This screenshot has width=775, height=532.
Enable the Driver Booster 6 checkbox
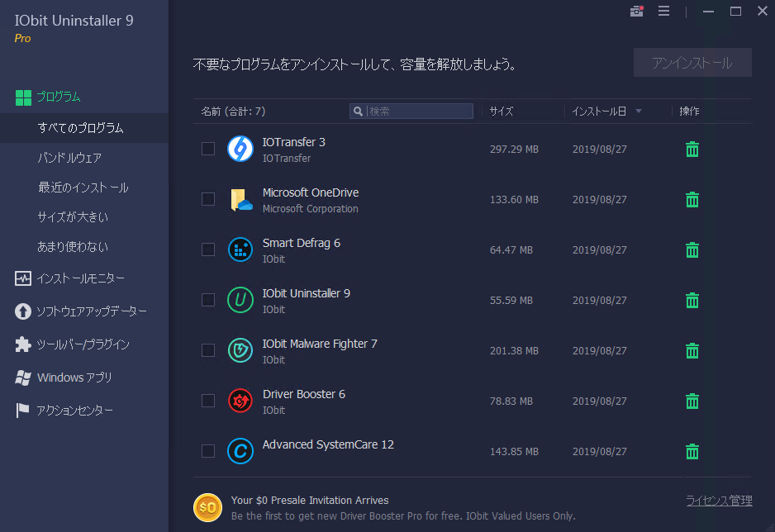click(x=208, y=401)
